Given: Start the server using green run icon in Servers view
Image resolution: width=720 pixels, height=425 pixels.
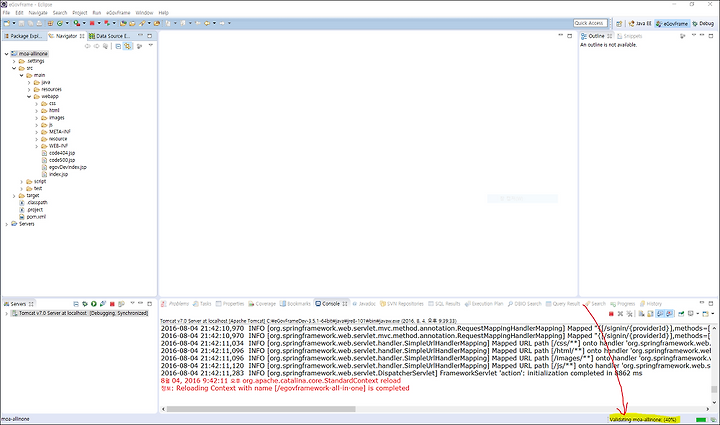Looking at the screenshot, I should pos(94,304).
